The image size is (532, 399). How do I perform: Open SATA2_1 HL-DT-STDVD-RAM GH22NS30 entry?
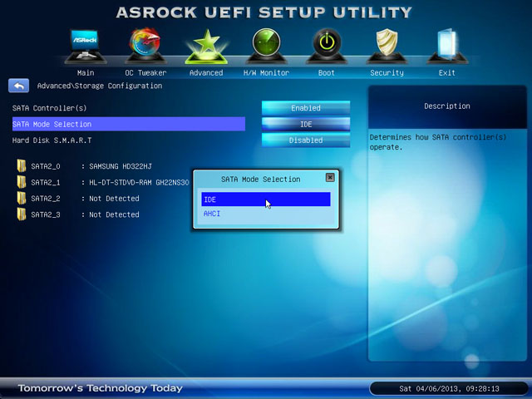[x=110, y=183]
